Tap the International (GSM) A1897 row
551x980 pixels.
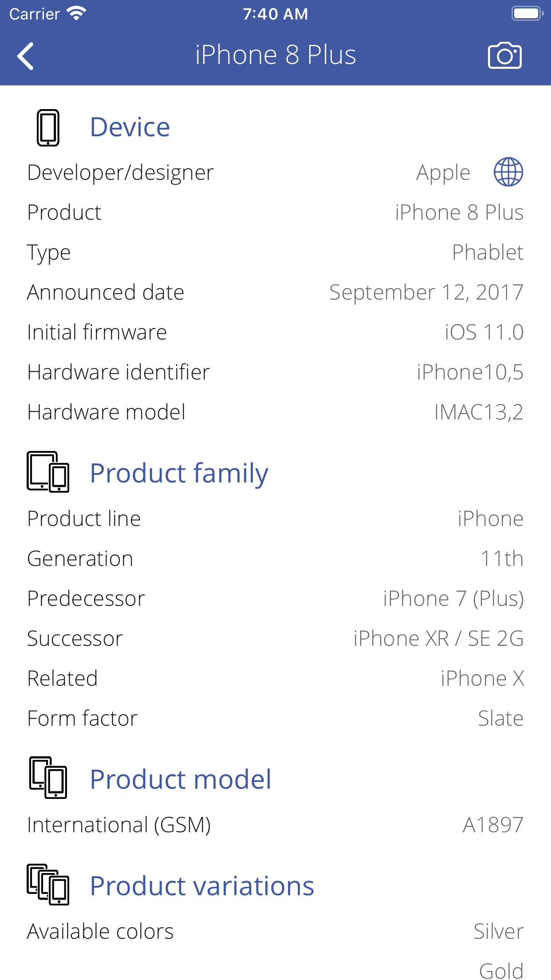coord(275,825)
